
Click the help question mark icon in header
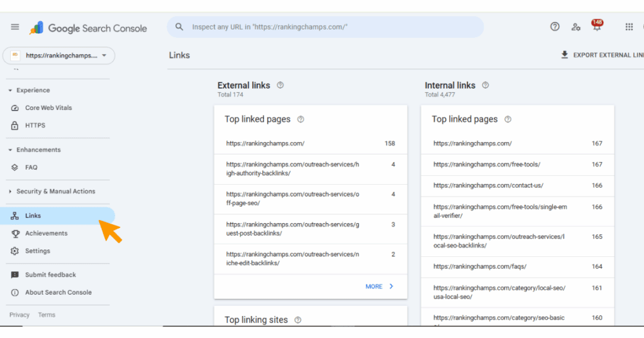(x=555, y=26)
